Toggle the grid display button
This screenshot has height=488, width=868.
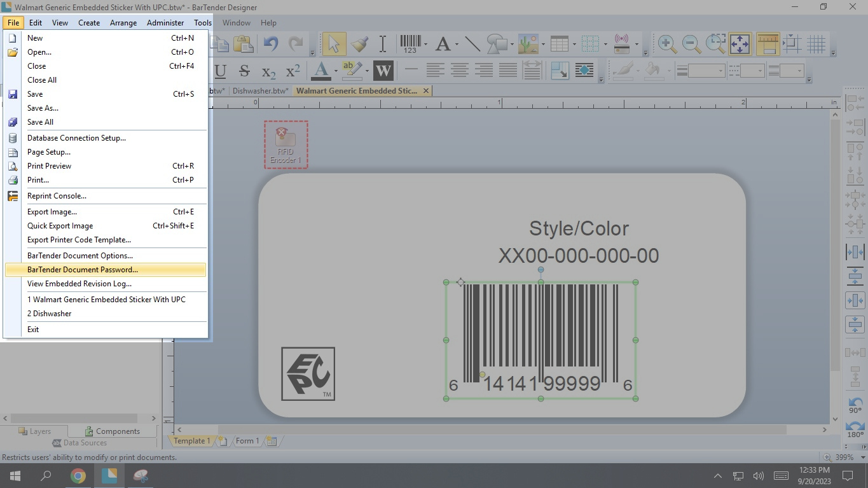click(x=816, y=44)
